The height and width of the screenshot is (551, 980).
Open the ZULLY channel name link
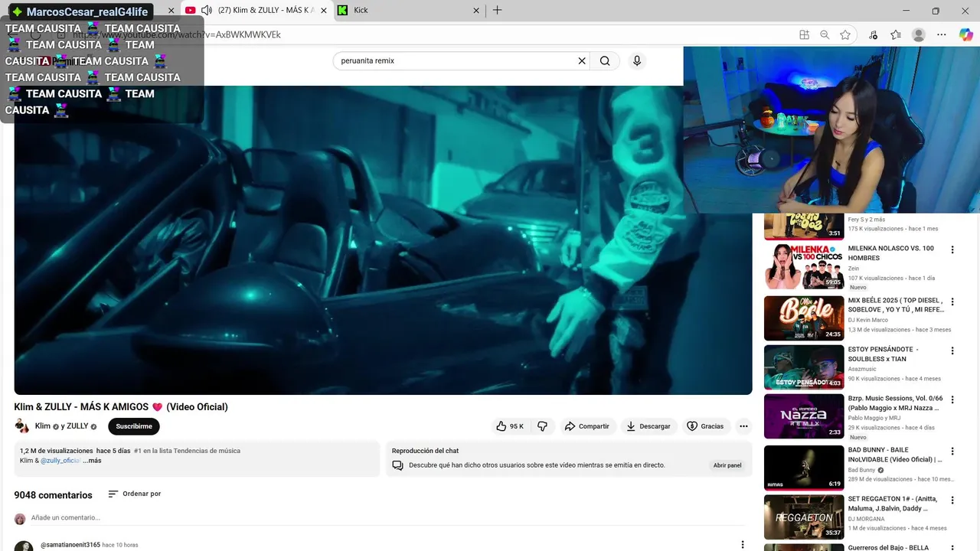[x=77, y=426]
